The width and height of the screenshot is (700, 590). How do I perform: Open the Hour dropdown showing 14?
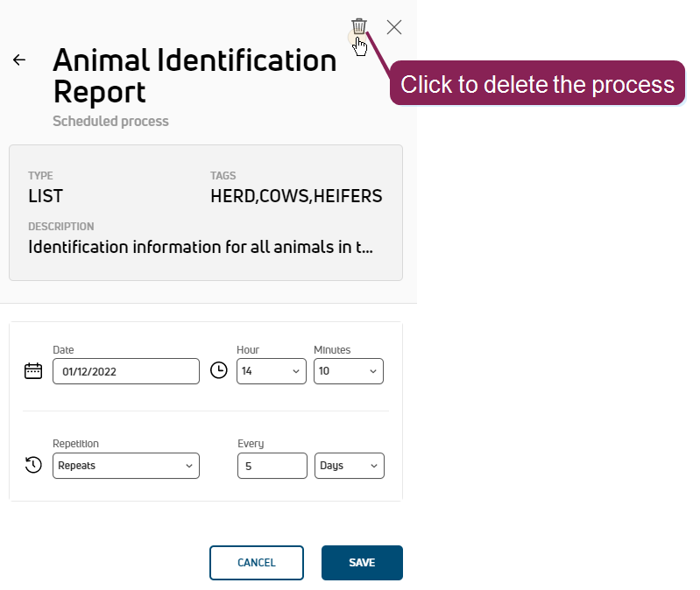tap(271, 371)
